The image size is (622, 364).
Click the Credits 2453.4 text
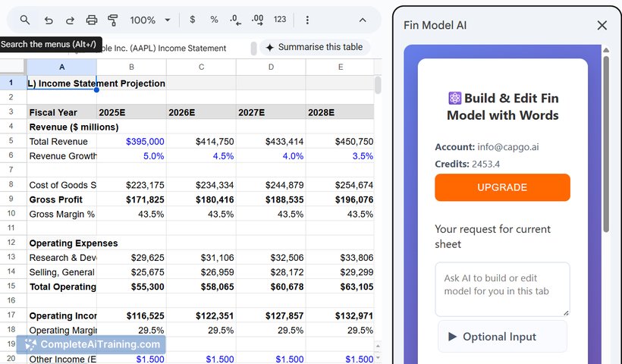(x=467, y=164)
